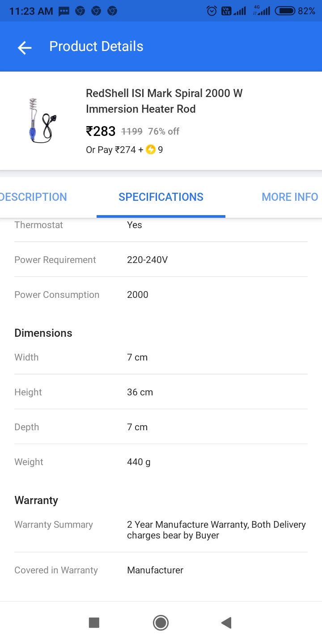Select the Specifications tab
Screen dimensions: 322x644
point(161,197)
